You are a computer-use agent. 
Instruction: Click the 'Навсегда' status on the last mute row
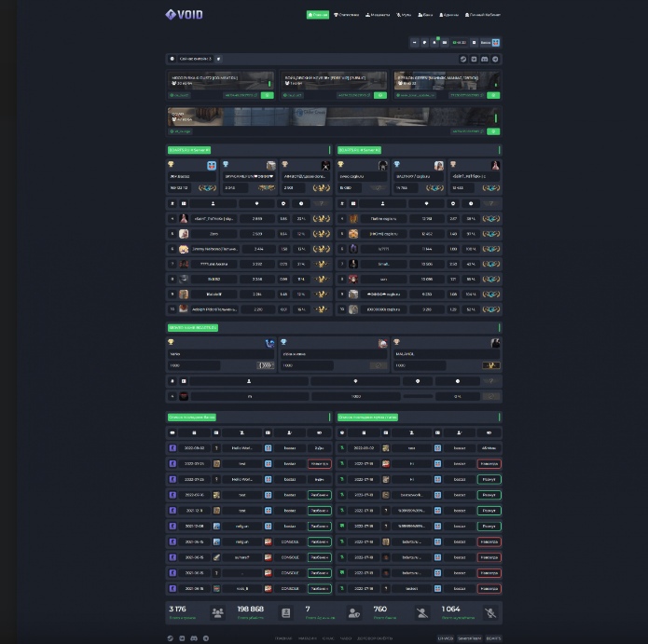(489, 589)
